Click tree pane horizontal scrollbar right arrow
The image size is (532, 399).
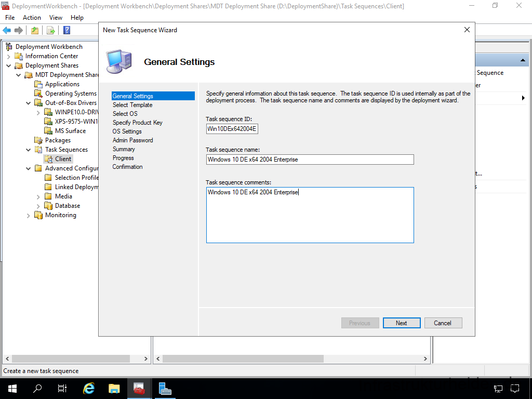[x=145, y=358]
